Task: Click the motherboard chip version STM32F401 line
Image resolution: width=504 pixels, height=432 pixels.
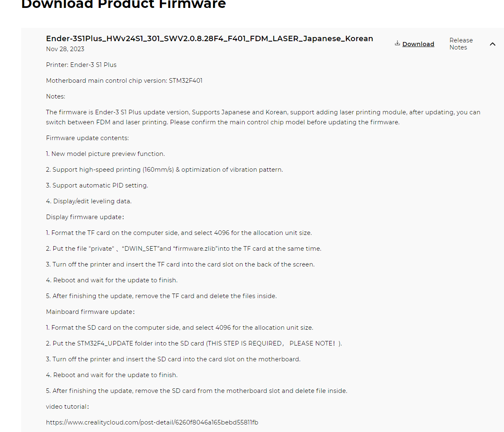Action: click(x=124, y=81)
